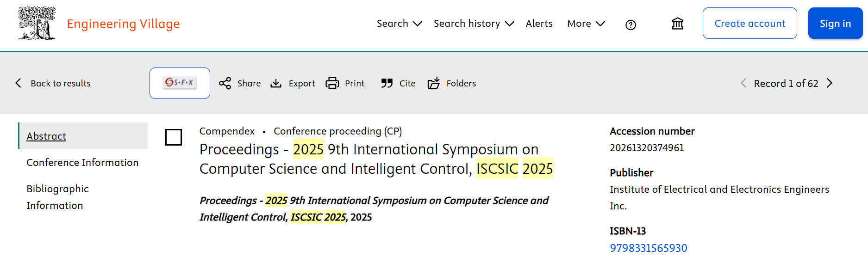Click the institution building icon
The height and width of the screenshot is (269, 868).
point(677,24)
